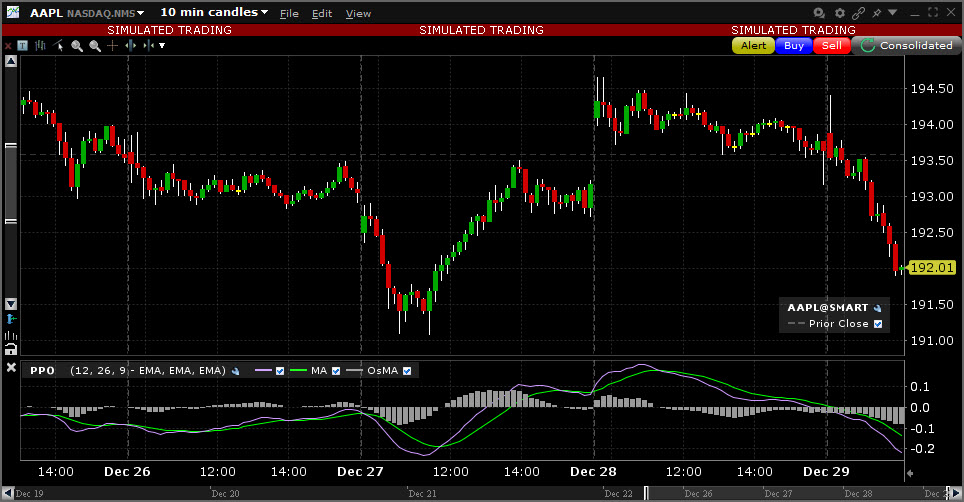Click the blue auto-scale price icon on left
Image resolution: width=964 pixels, height=502 pixels.
10,319
